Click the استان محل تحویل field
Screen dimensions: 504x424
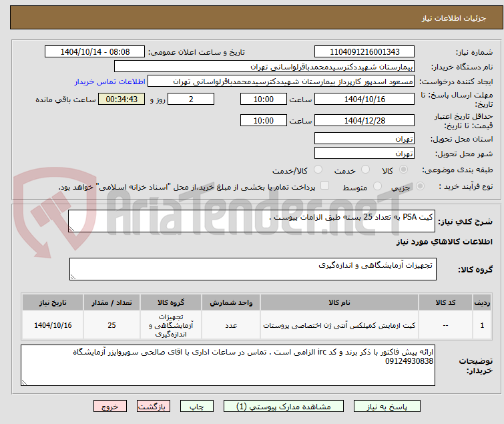(364, 138)
